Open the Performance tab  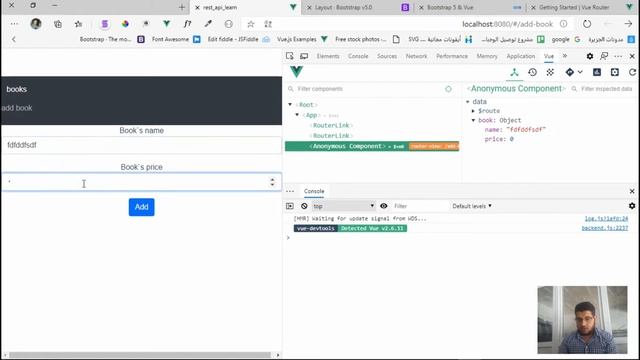pos(452,56)
